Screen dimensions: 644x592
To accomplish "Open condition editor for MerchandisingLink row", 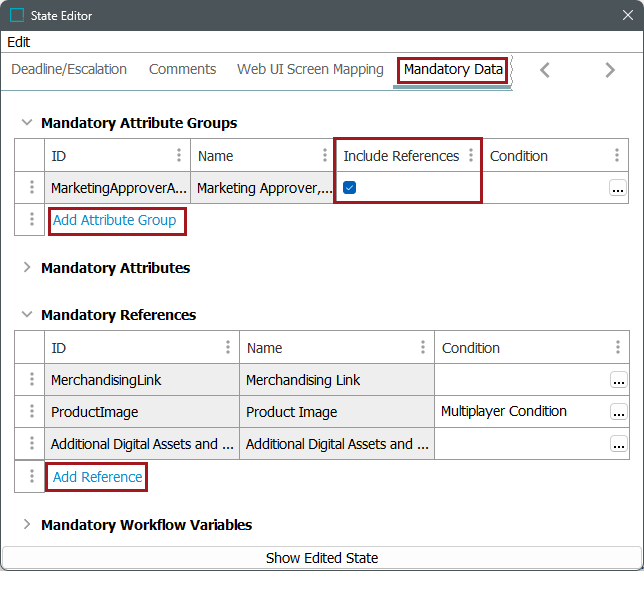I will click(619, 380).
